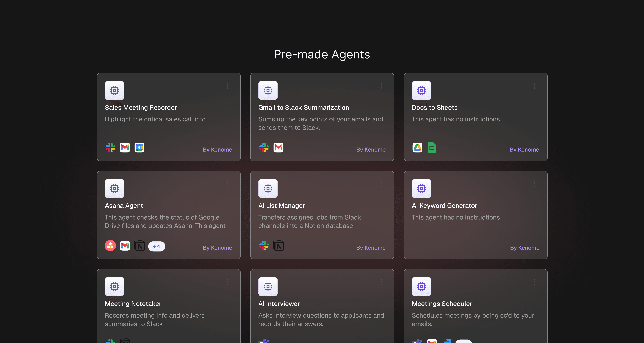Open three-dot menu on Docs to Sheets
644x343 pixels.
point(535,86)
